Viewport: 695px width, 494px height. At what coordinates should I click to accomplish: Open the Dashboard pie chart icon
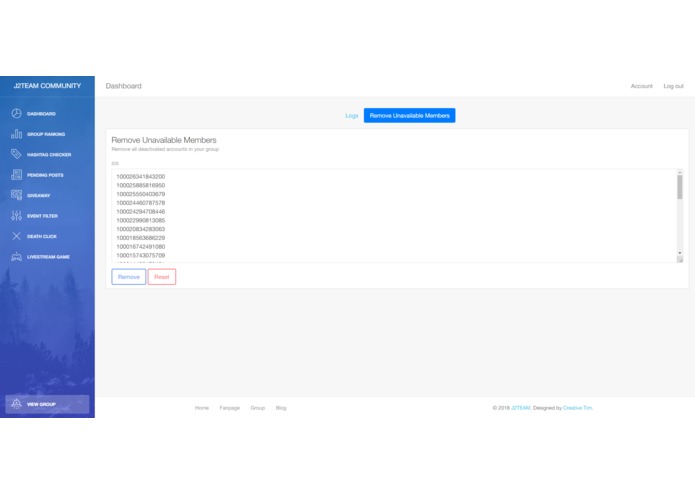[x=16, y=113]
